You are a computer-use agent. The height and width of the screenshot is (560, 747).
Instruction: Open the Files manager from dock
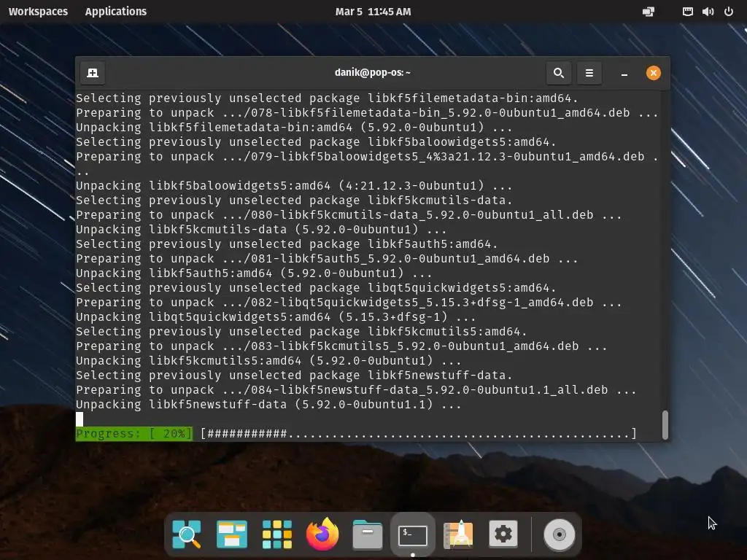368,534
